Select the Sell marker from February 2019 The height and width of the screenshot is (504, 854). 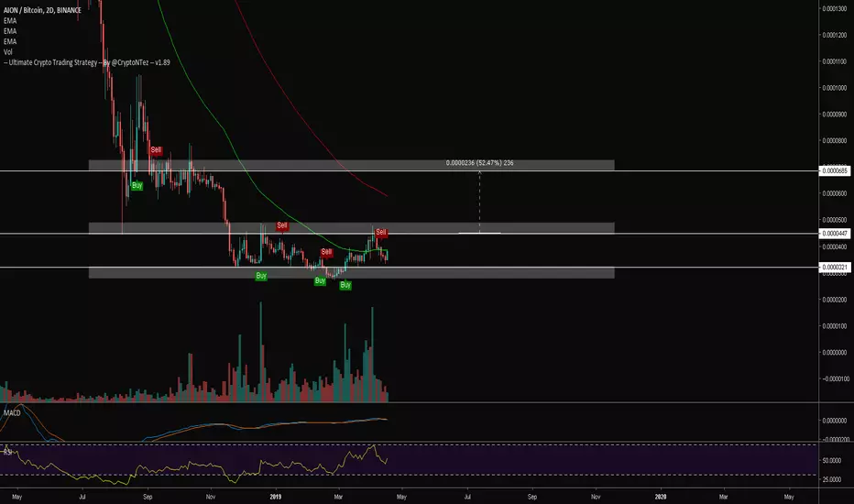(x=326, y=252)
